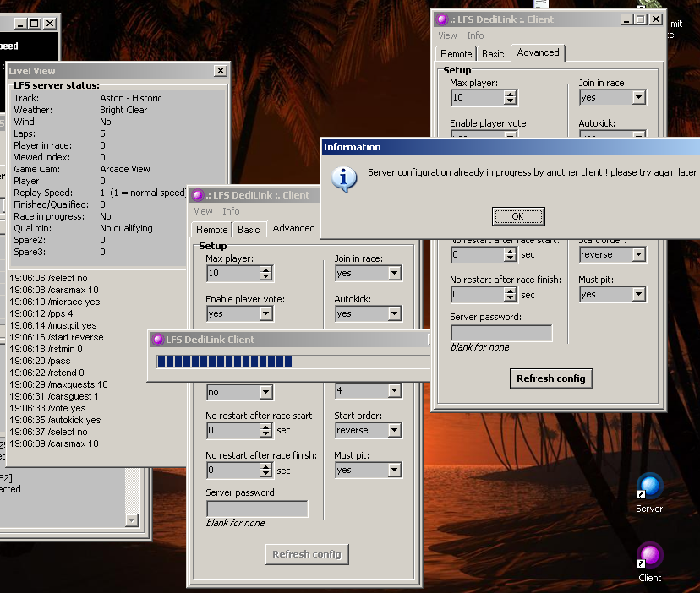Click OK in the Information dialog
The image size is (700, 593).
click(518, 216)
